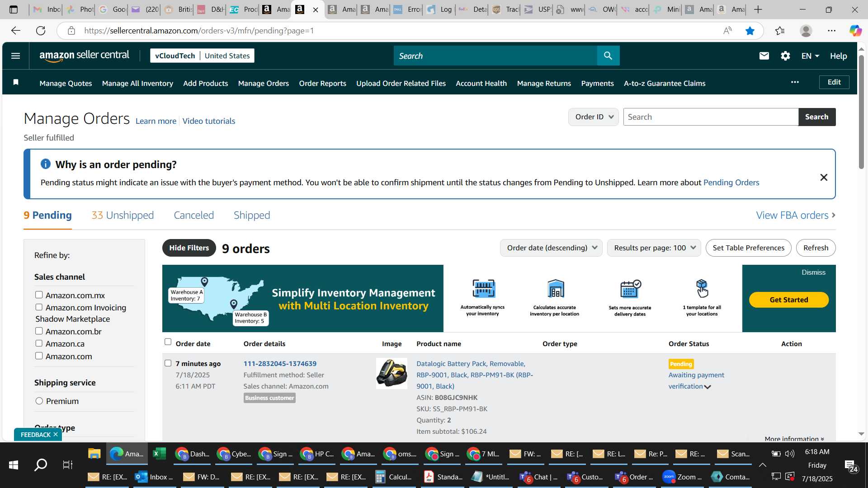Open the Pending Orders help link
The image size is (868, 488).
[x=731, y=183]
